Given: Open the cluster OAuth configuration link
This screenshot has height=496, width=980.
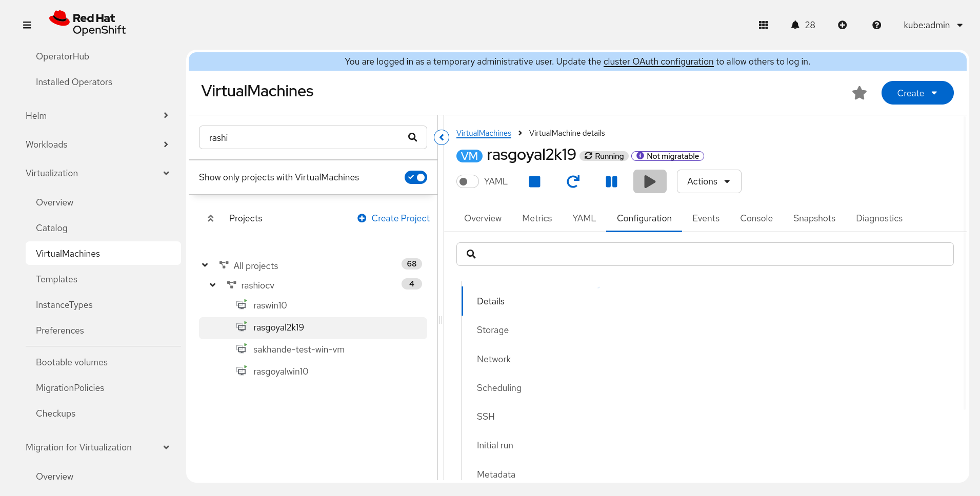Looking at the screenshot, I should pyautogui.click(x=658, y=61).
